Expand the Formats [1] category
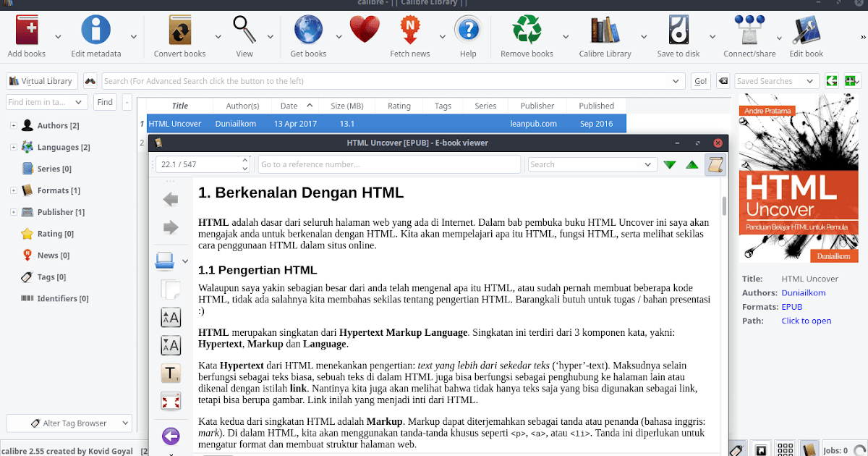 point(13,191)
